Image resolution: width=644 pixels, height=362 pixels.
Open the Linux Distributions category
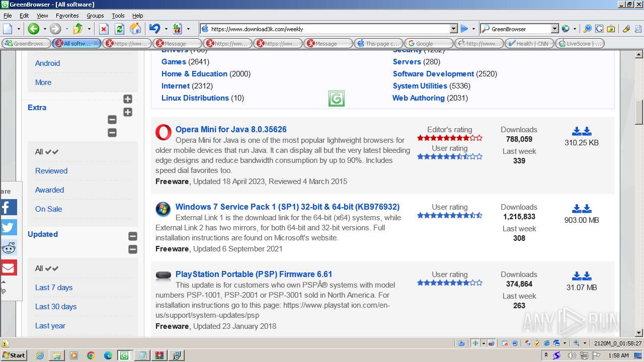click(195, 98)
